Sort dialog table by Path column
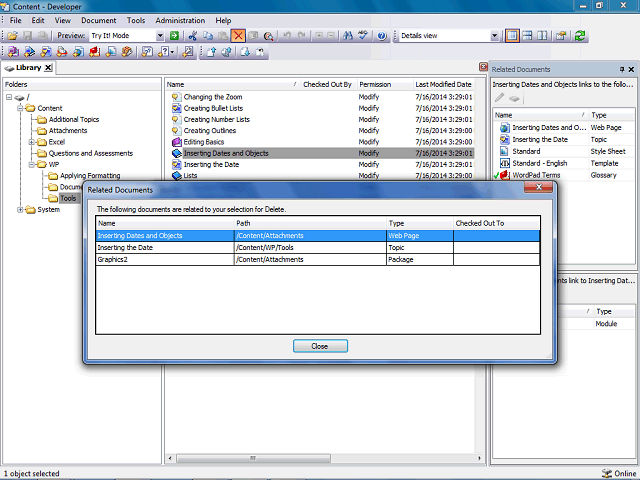Viewport: 640px width, 480px height. (310, 223)
